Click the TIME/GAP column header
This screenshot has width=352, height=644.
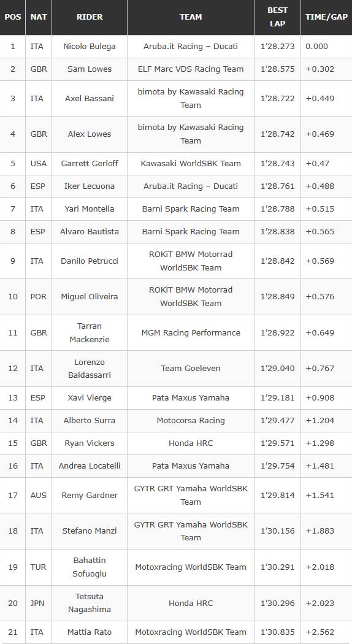click(x=326, y=17)
